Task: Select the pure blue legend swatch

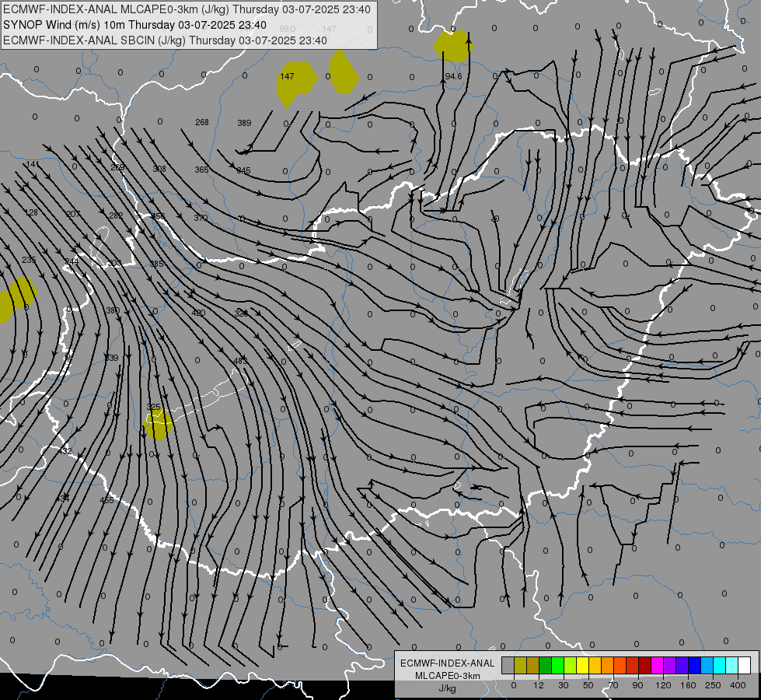Action: pyautogui.click(x=694, y=665)
